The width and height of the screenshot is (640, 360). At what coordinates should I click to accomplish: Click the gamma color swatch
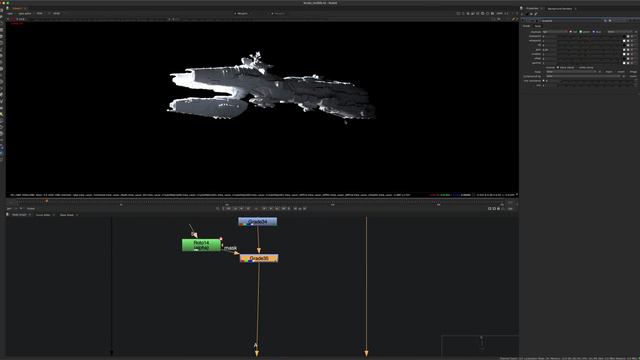624,63
